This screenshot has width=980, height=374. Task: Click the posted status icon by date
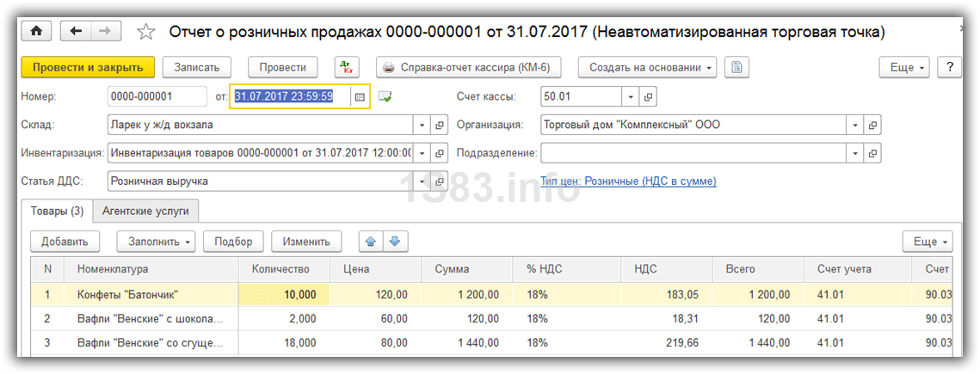point(385,97)
